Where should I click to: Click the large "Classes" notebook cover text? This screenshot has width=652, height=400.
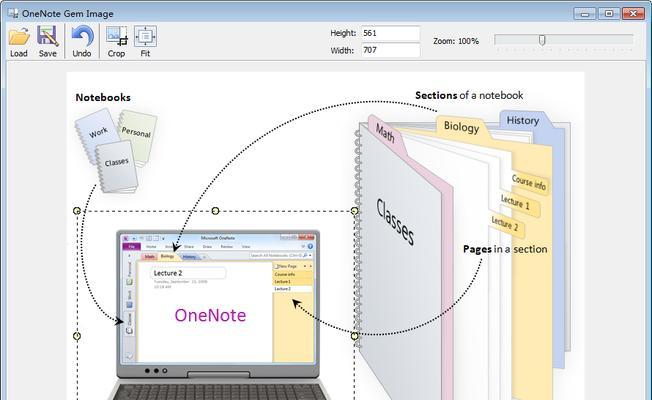point(395,222)
